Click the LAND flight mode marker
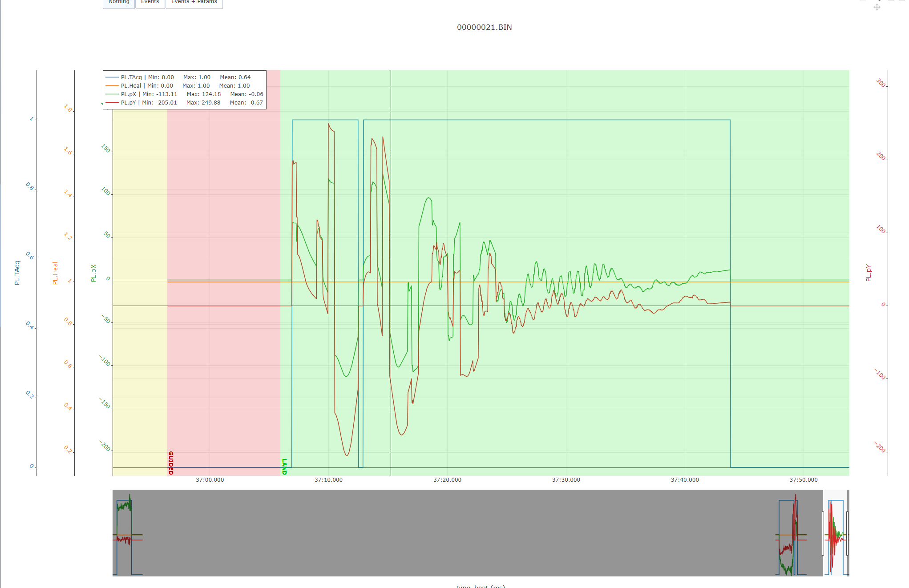Viewport: 909px width, 588px height. pos(284,466)
